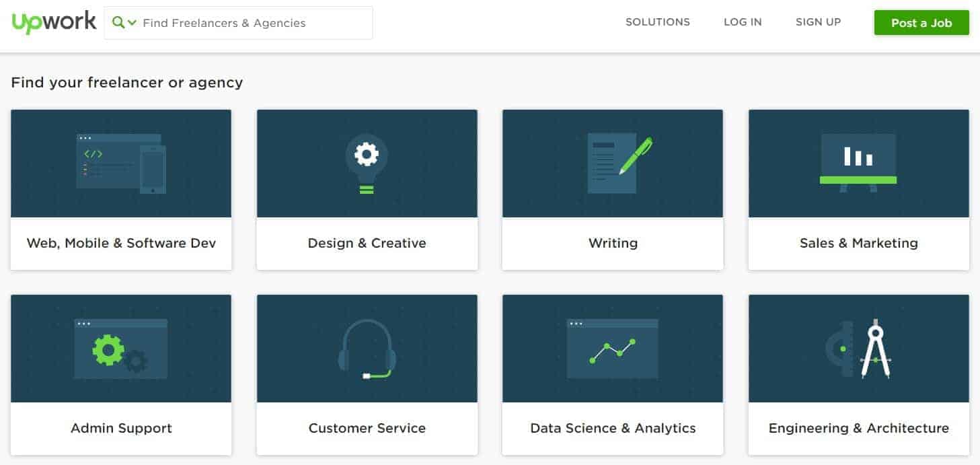Click the headset icon
This screenshot has width=980, height=465.
(x=367, y=349)
